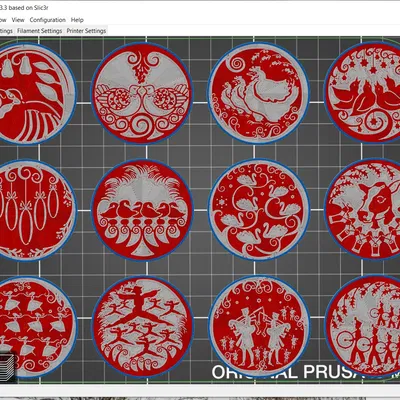Select the swimming swans ornament
Viewport: 400px width, 400px height.
259,210
